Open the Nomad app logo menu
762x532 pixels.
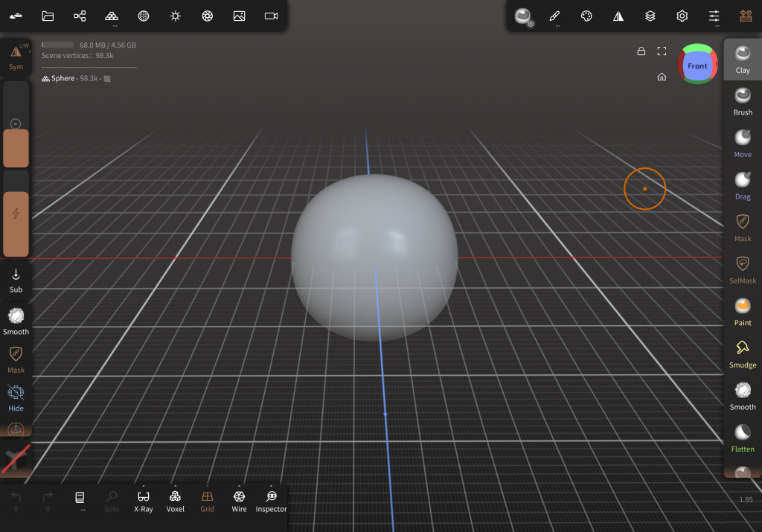click(x=16, y=16)
